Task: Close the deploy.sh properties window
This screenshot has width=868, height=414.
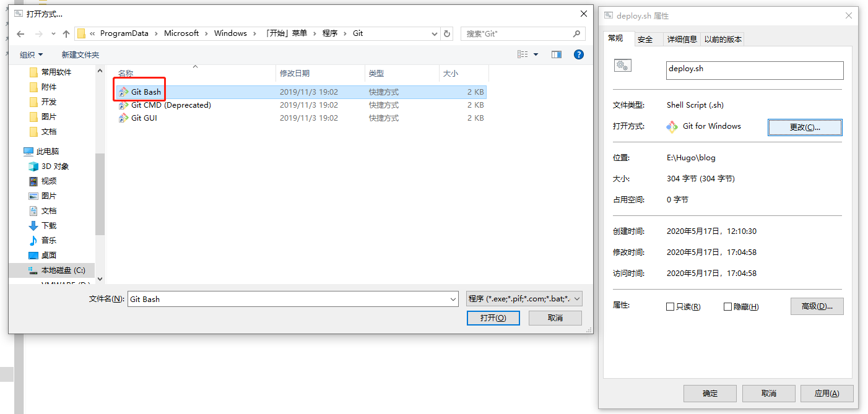Action: [x=848, y=15]
